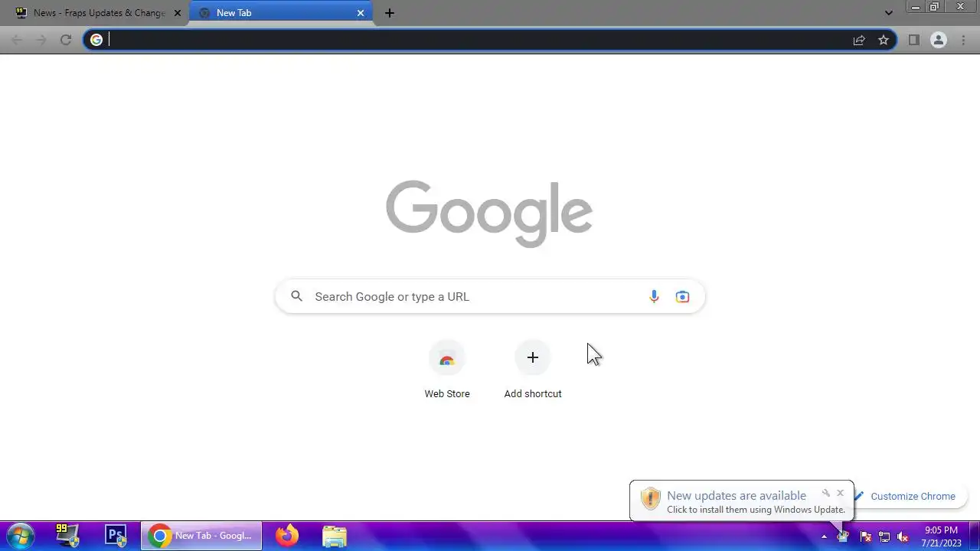
Task: Open the tab search chevron
Action: [x=888, y=13]
